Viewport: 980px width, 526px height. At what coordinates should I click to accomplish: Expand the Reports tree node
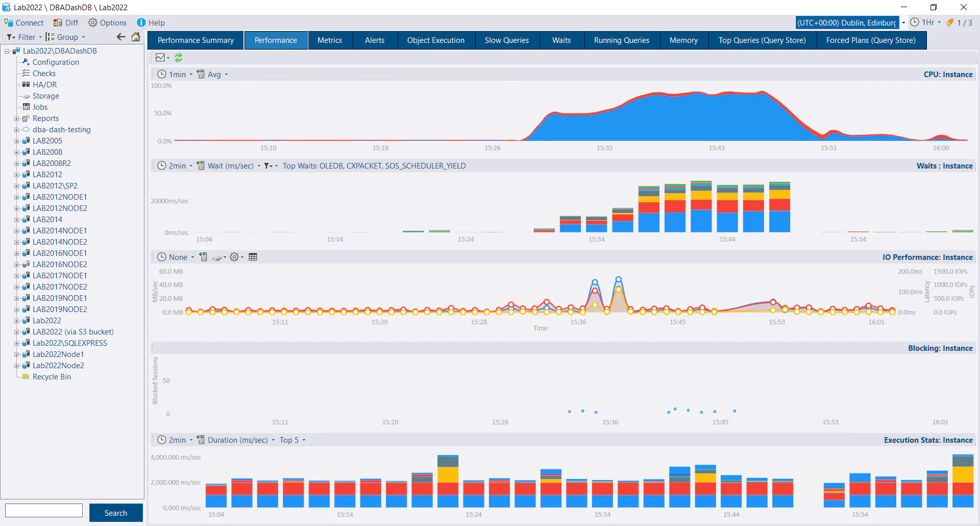pyautogui.click(x=16, y=118)
